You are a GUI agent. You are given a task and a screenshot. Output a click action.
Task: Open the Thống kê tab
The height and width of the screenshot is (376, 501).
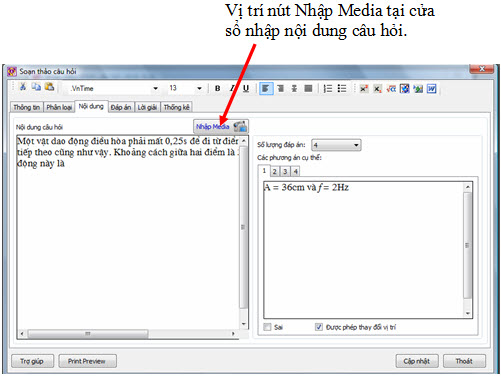click(177, 107)
